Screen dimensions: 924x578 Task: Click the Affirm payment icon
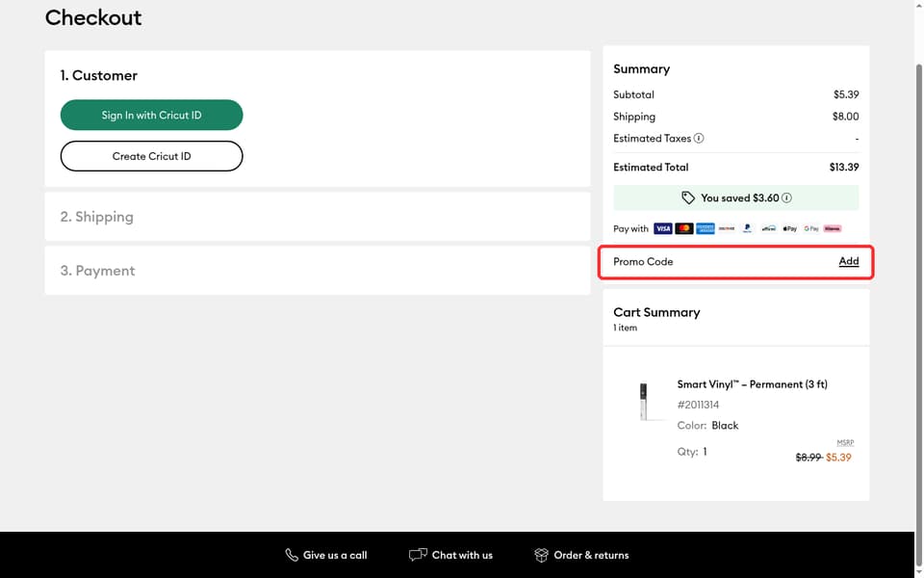pyautogui.click(x=768, y=228)
